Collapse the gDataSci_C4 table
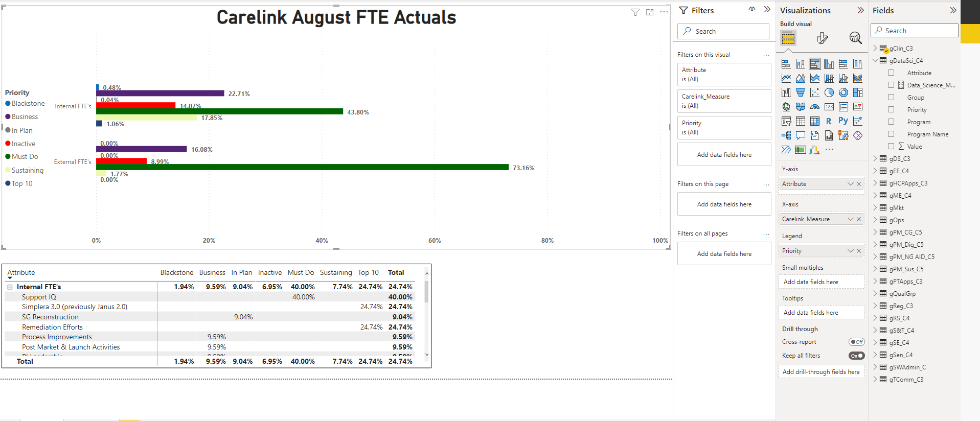The image size is (980, 421). pos(875,60)
